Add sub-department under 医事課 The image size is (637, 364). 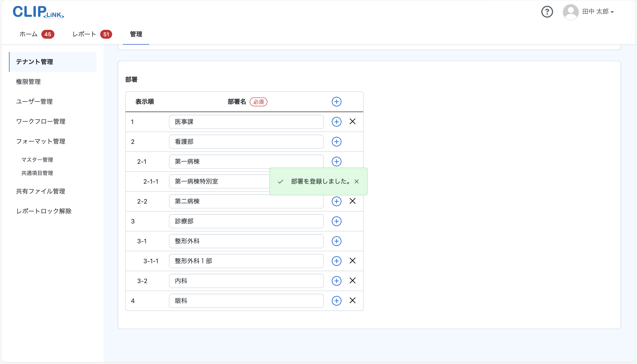pyautogui.click(x=336, y=122)
